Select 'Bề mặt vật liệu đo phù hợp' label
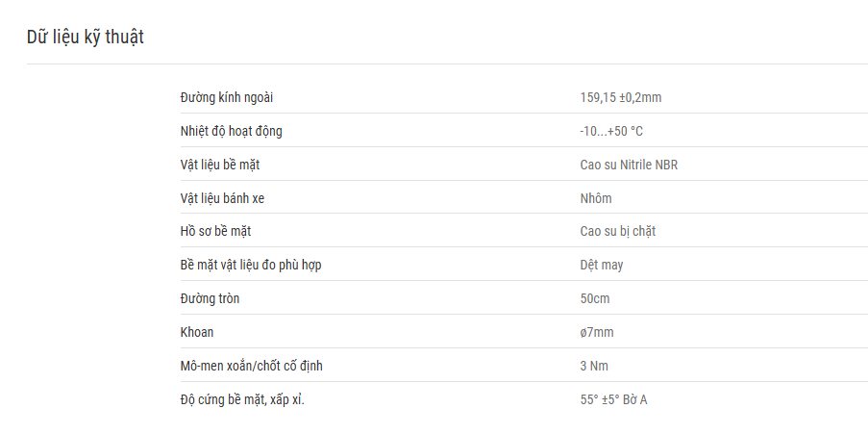Screen dimensions: 868x434 251,265
